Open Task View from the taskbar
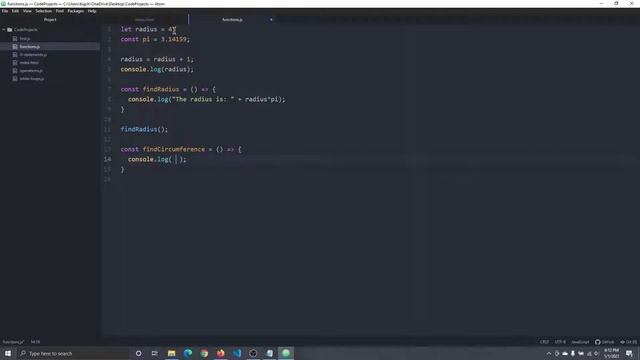 pos(154,353)
